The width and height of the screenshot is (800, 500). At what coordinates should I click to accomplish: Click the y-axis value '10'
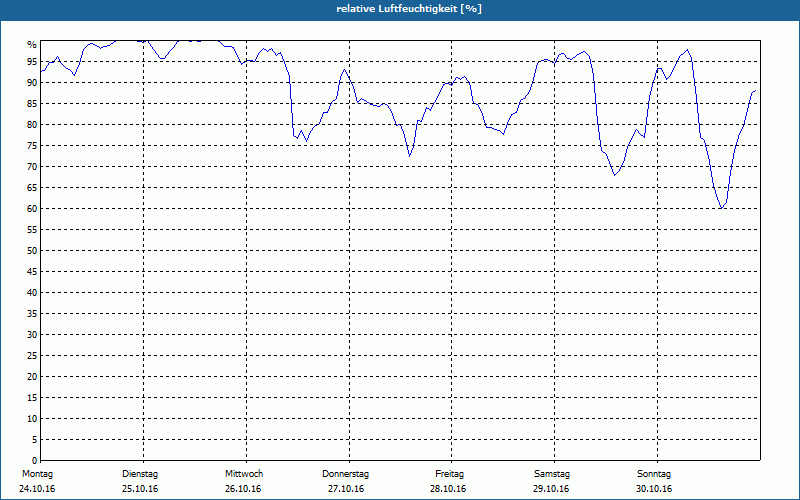pyautogui.click(x=32, y=419)
